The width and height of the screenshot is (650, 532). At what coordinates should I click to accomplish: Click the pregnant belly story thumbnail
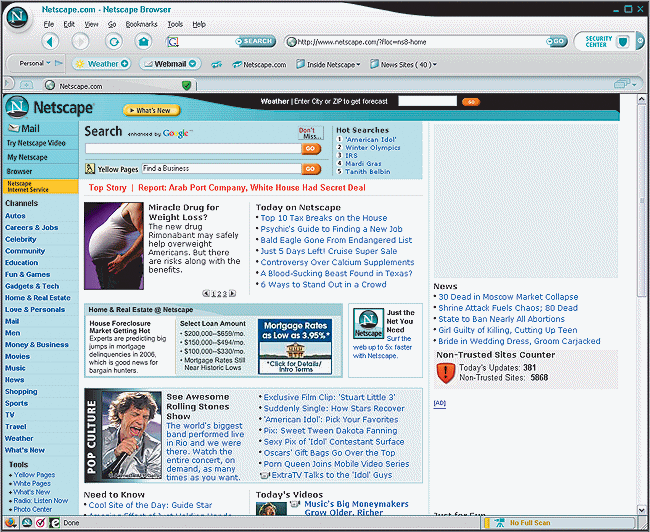click(x=114, y=246)
